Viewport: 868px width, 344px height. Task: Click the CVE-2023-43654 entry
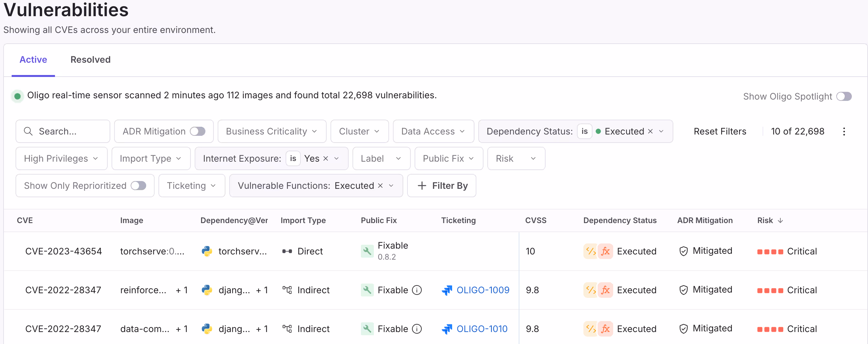pos(63,251)
